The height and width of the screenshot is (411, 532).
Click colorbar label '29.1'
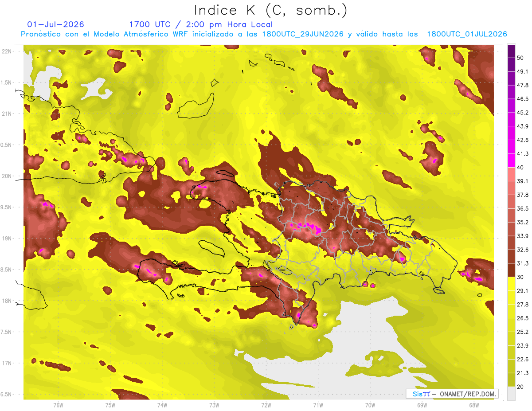[523, 290]
